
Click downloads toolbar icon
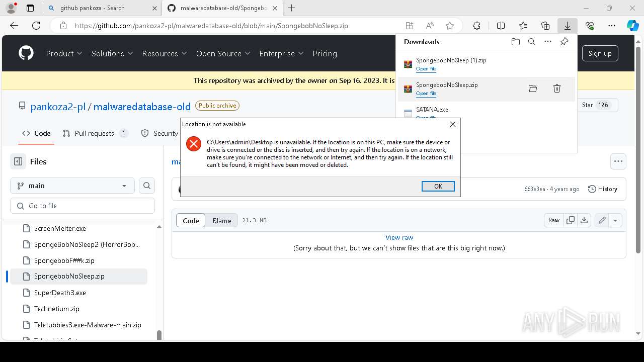(567, 26)
